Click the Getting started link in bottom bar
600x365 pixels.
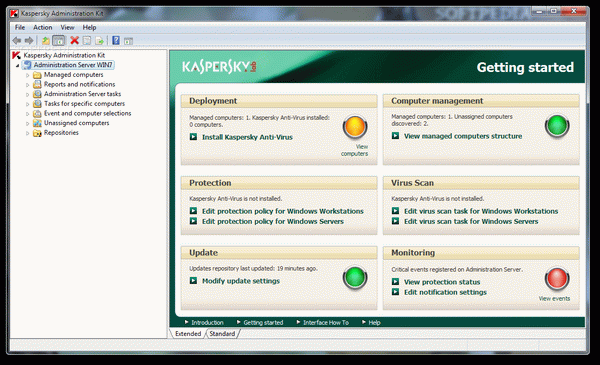coord(263,323)
